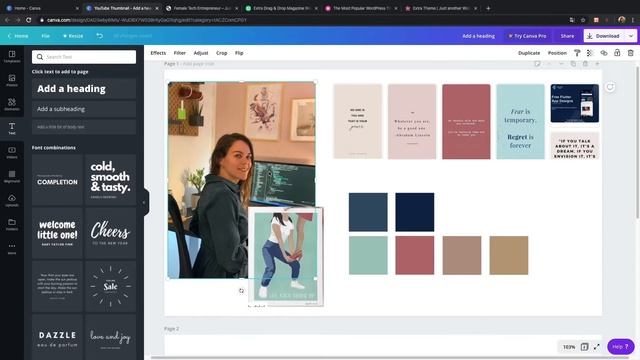Image resolution: width=640 pixels, height=360 pixels.
Task: Open the Background panel in sidebar
Action: 12,176
